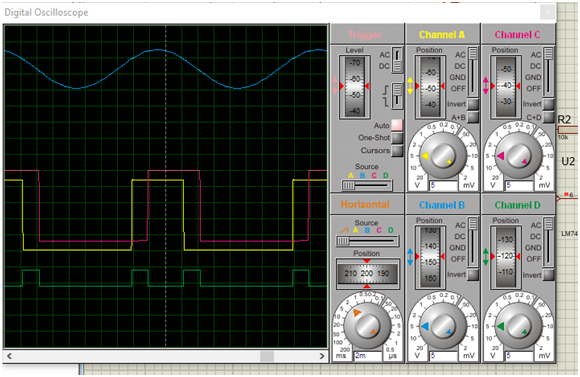Click the Channel B Position thumbwheel

(430, 257)
